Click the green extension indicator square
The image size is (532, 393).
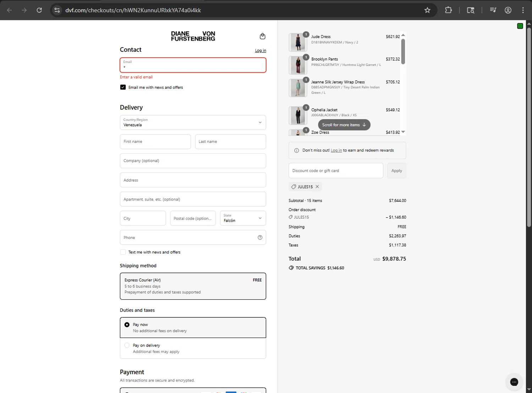(520, 26)
